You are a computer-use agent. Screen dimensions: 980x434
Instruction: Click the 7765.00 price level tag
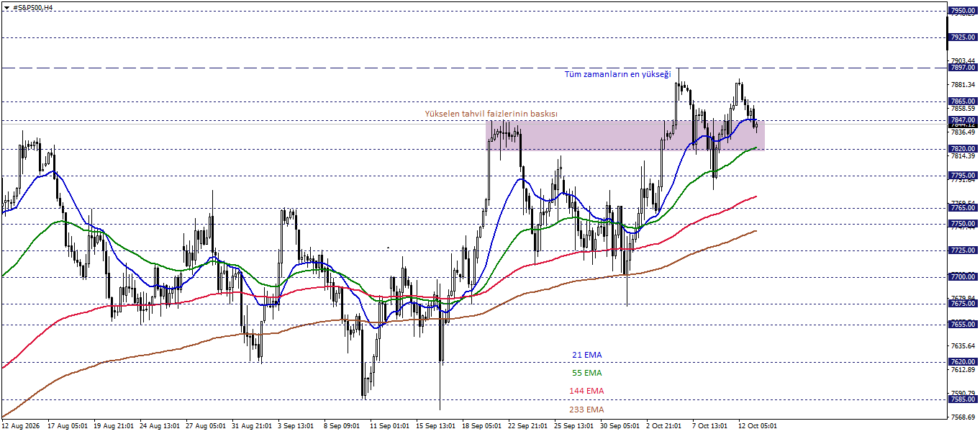point(962,207)
